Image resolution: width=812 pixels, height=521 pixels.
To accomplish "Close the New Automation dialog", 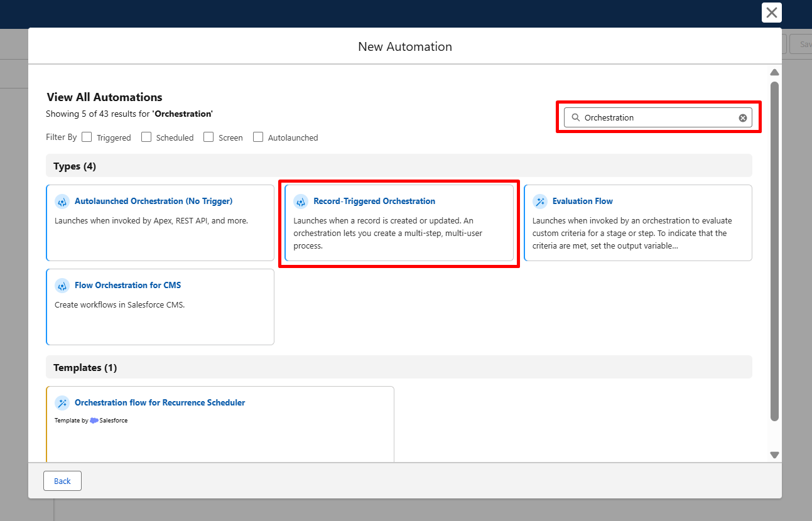I will (772, 13).
